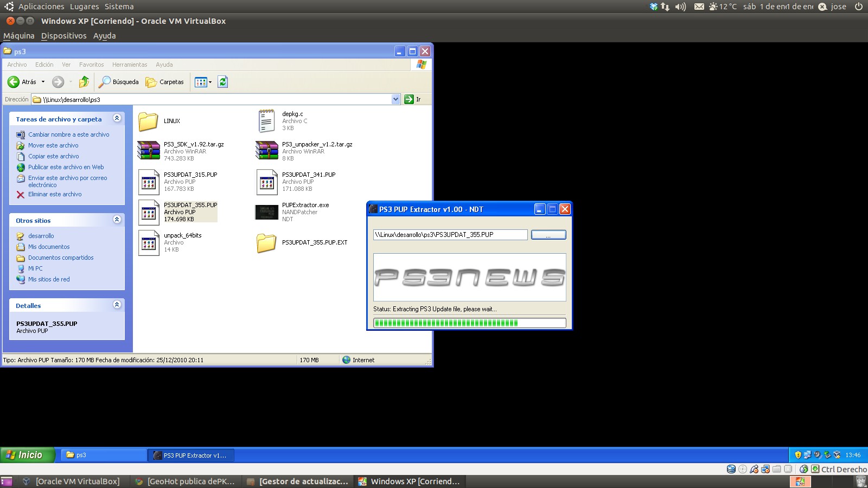Click Mover este archivo link

(x=53, y=145)
